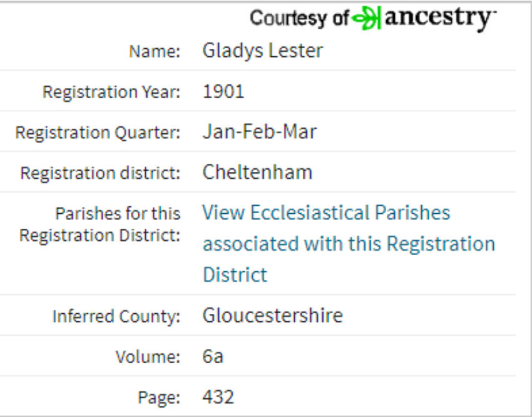Click the Registration Quarter: label

click(98, 133)
